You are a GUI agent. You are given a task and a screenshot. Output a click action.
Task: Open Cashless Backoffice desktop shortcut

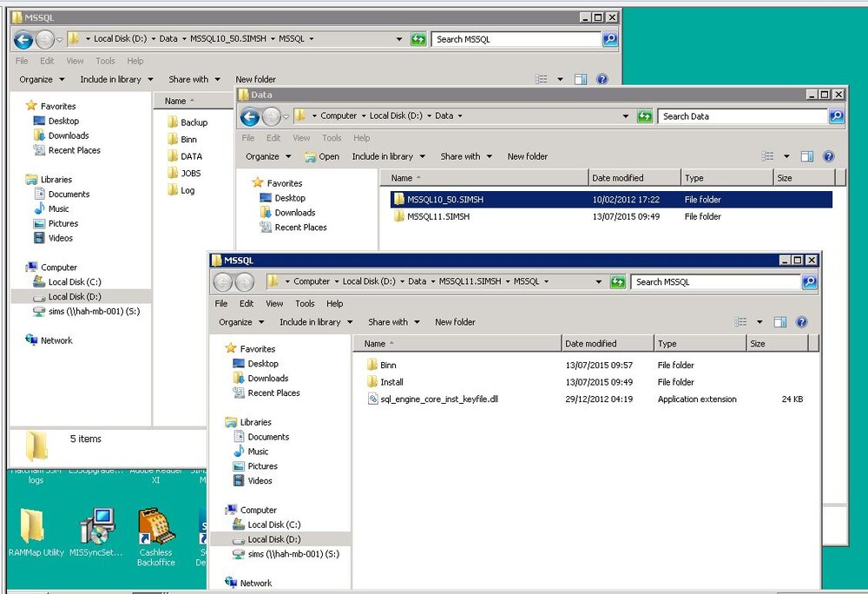[155, 537]
